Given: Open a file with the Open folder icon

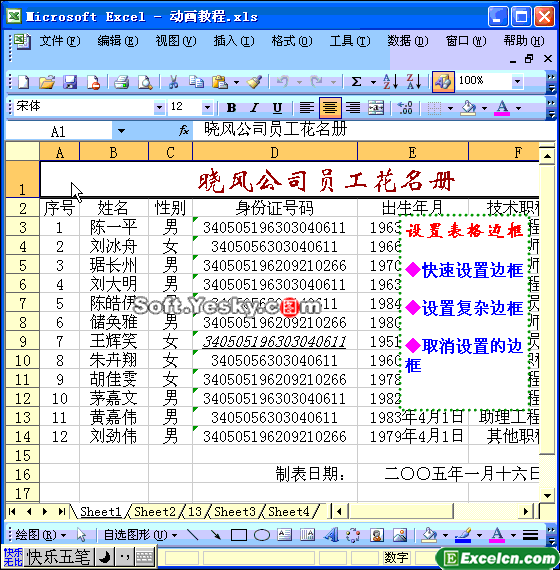Looking at the screenshot, I should (x=47, y=82).
